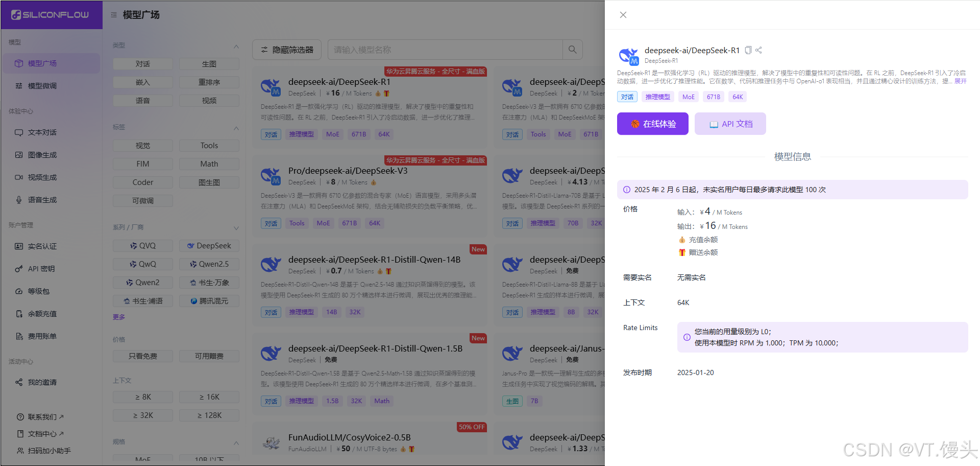Click share icon next to DeepSeek-R1 title
Viewport: 980px width, 466px height.
tap(758, 50)
